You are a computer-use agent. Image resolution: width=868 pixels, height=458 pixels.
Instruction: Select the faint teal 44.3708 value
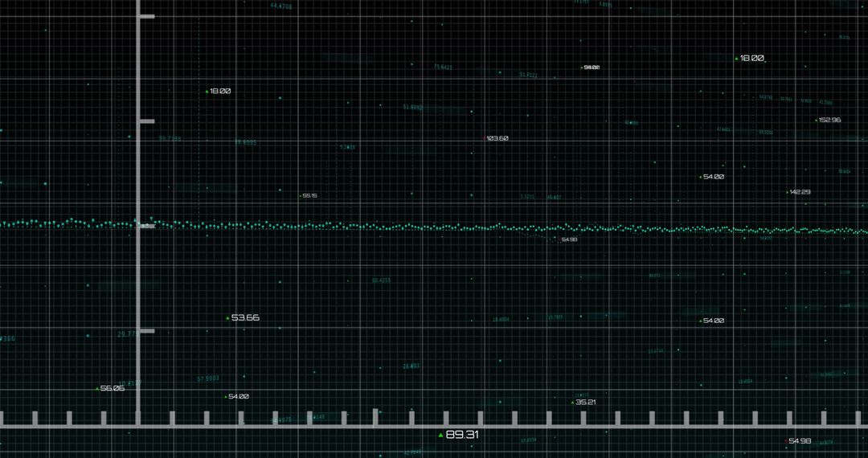(x=280, y=6)
